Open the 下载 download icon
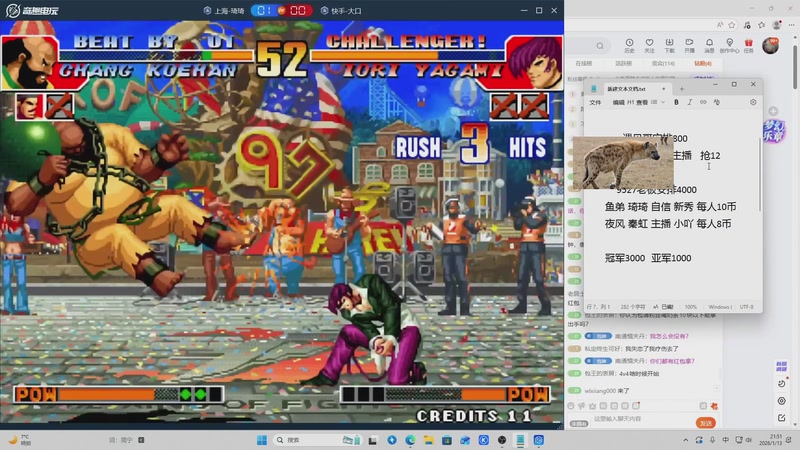 669,45
